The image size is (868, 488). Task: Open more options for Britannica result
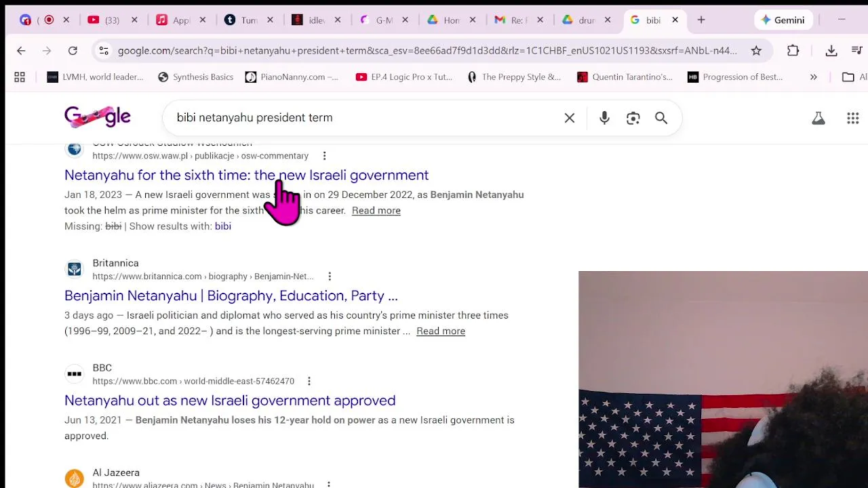(x=330, y=277)
